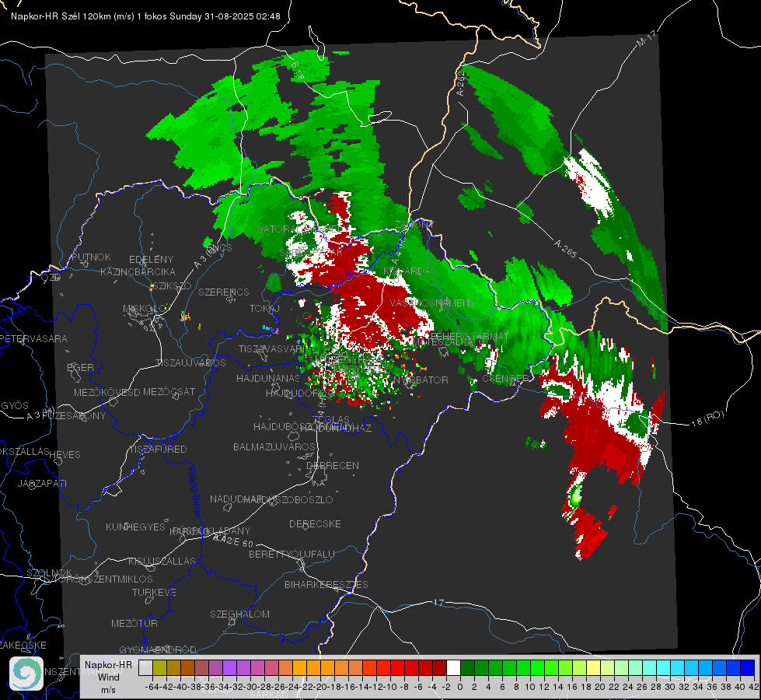The width and height of the screenshot is (761, 700).
Task: Select the KISUJSZALLAS town label
Action: (x=162, y=561)
